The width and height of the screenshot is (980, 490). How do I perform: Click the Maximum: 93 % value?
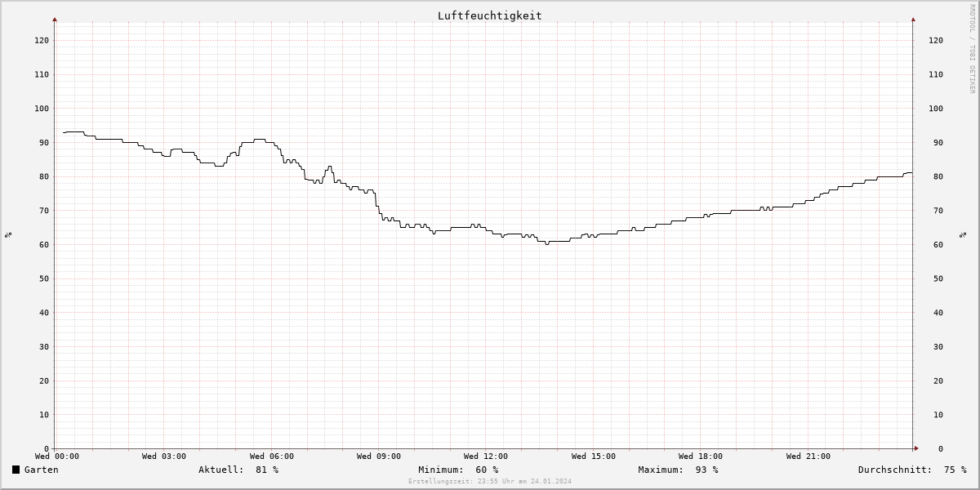(678, 470)
